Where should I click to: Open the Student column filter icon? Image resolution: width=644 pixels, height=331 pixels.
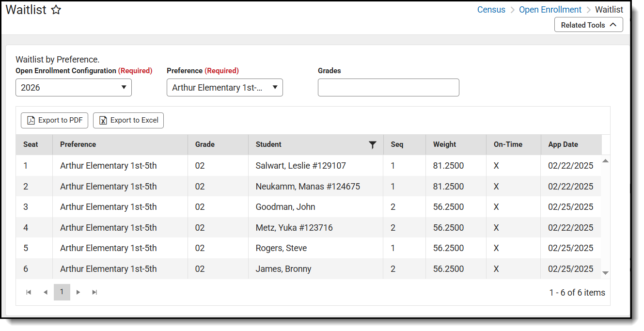(372, 144)
